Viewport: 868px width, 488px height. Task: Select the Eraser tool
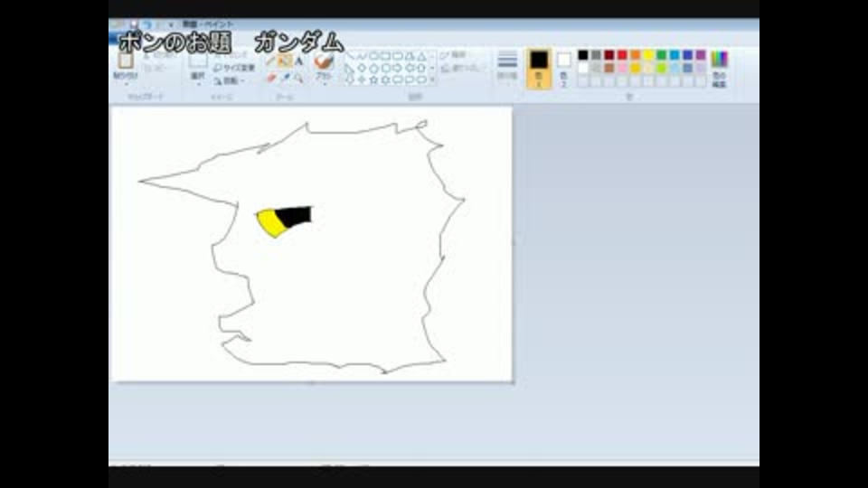pos(270,79)
